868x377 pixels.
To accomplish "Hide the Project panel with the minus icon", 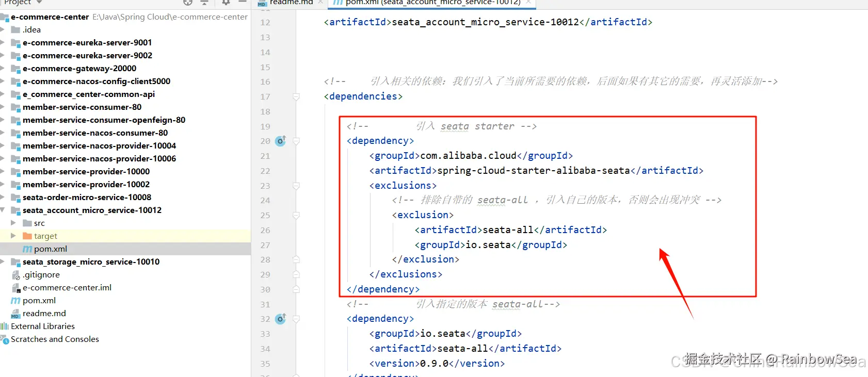I will point(243,2).
